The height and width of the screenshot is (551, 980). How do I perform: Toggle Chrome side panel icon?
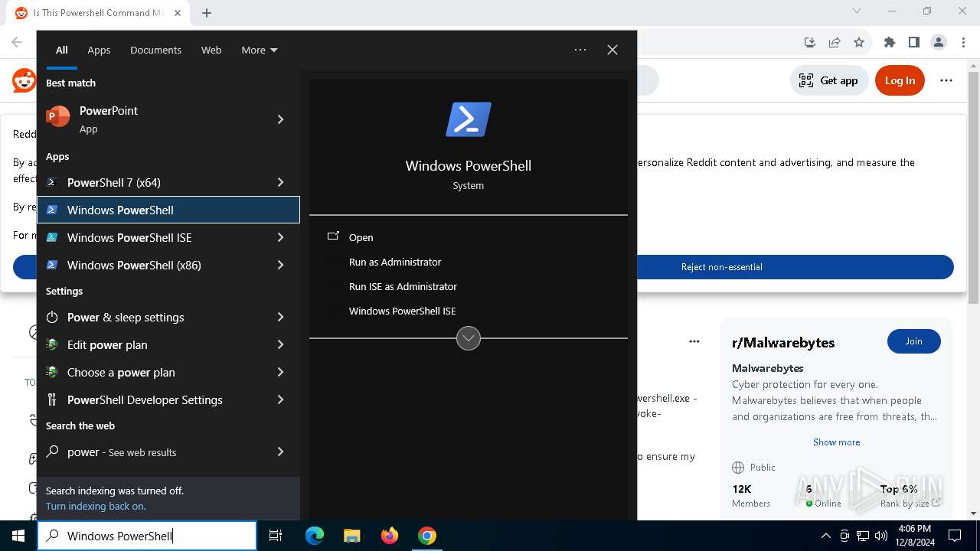914,43
